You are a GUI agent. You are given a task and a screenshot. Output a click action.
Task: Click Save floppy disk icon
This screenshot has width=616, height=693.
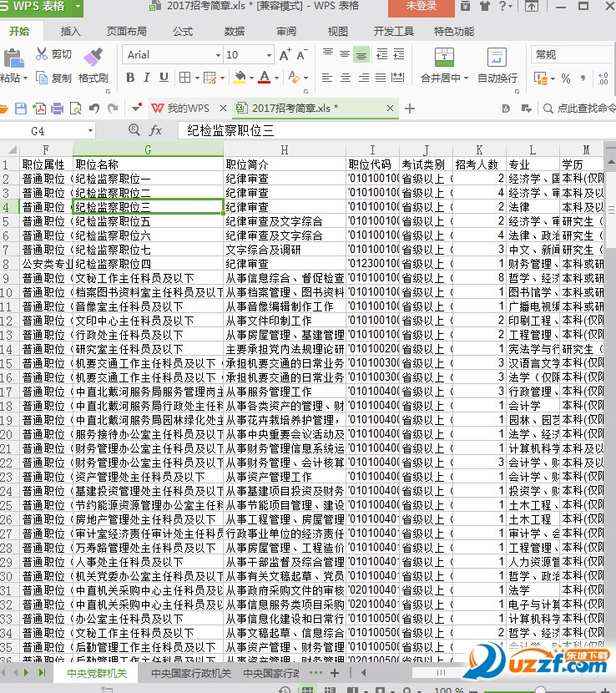coord(21,109)
